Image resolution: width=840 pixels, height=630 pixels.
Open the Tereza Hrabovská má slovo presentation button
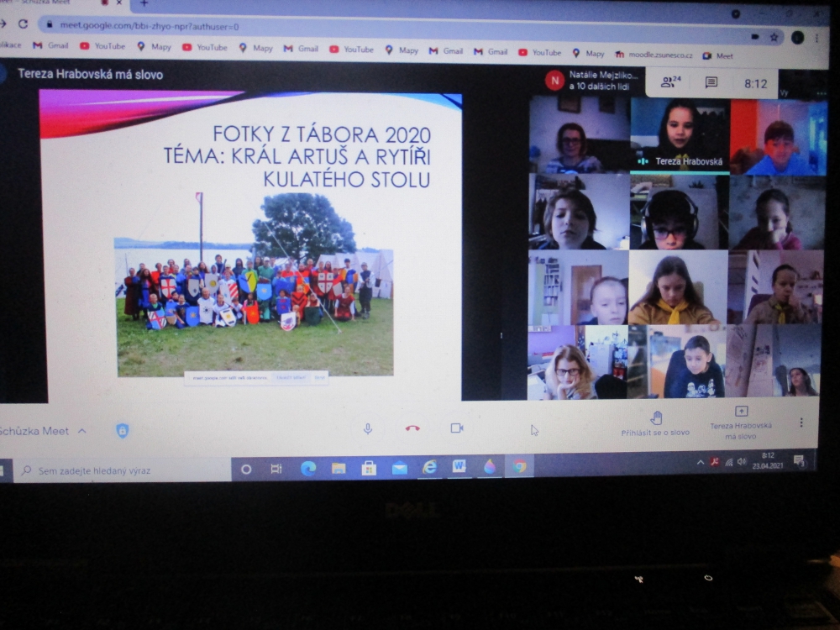click(741, 423)
